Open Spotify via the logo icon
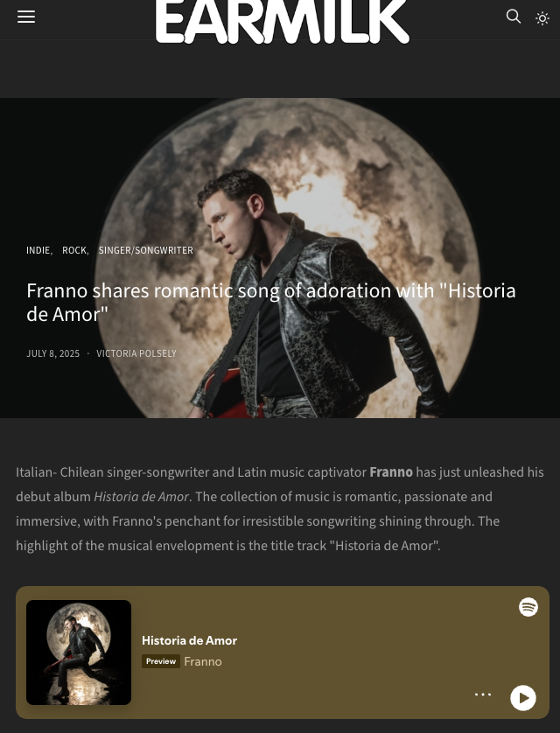This screenshot has width=560, height=733. (x=528, y=607)
